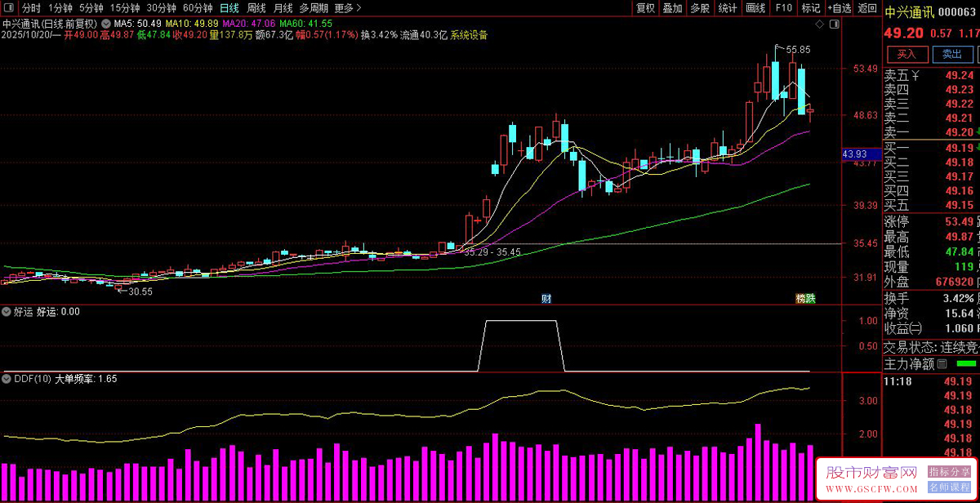Select the 15分钟 period tab
The height and width of the screenshot is (503, 980).
pos(125,8)
